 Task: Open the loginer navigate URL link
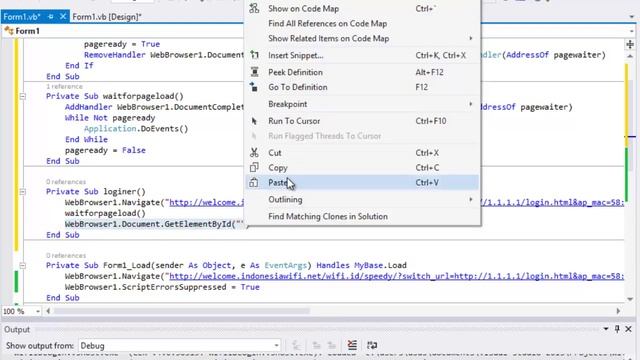coord(207,202)
